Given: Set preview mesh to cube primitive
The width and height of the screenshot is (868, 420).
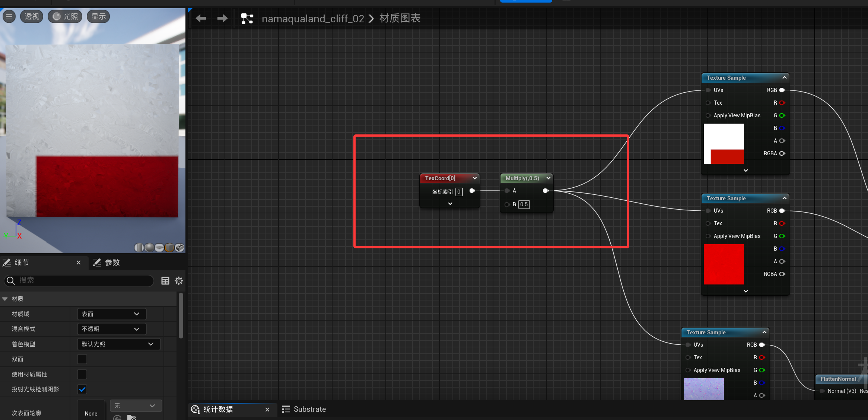Looking at the screenshot, I should tap(169, 248).
